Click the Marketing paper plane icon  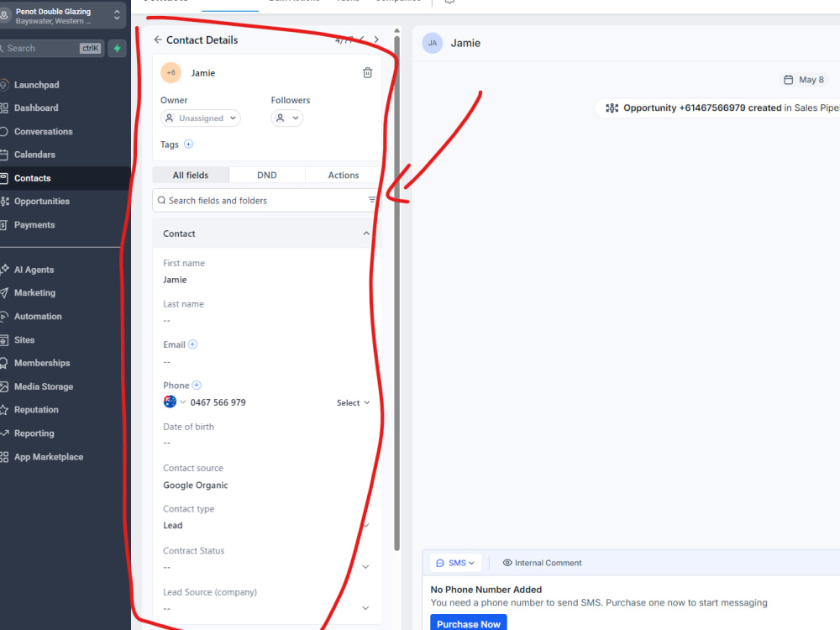point(3,292)
